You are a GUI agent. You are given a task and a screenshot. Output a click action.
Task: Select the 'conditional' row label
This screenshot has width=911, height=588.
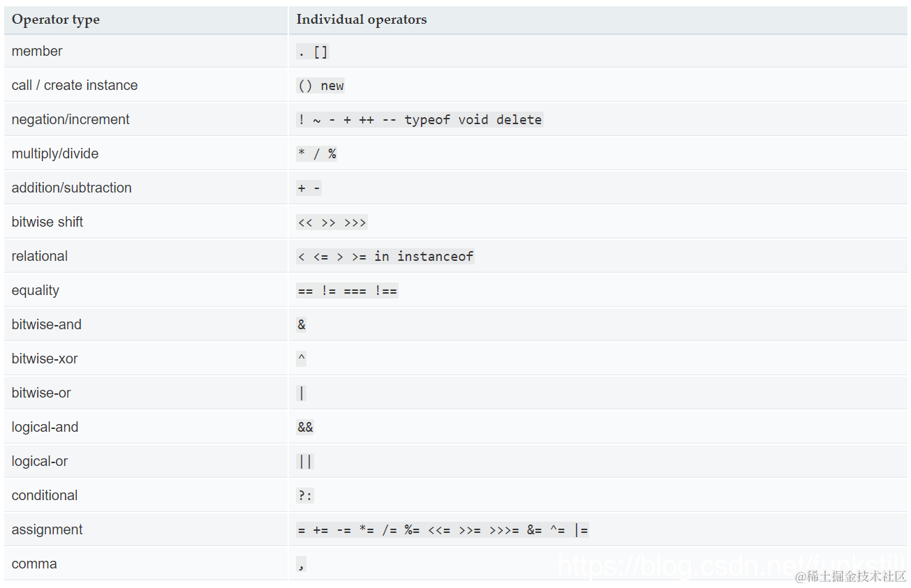[45, 495]
